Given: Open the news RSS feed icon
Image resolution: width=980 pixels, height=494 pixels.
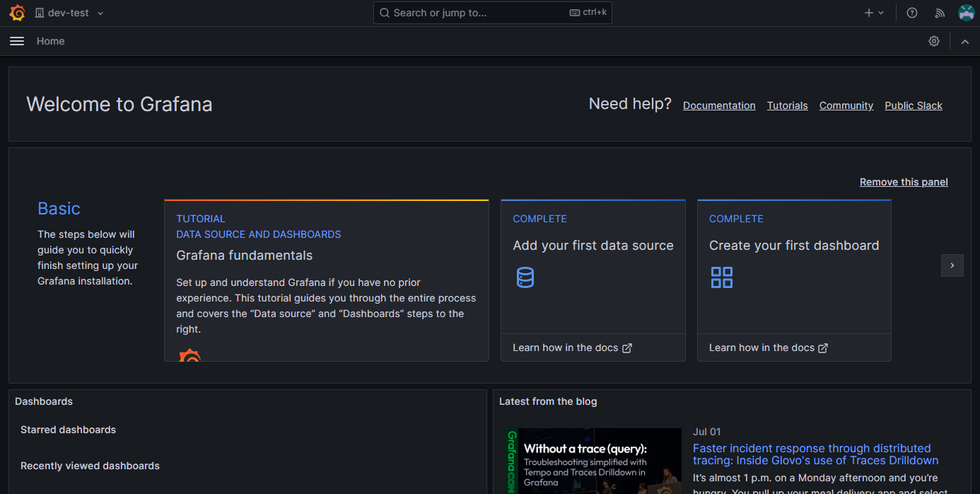Looking at the screenshot, I should (940, 13).
